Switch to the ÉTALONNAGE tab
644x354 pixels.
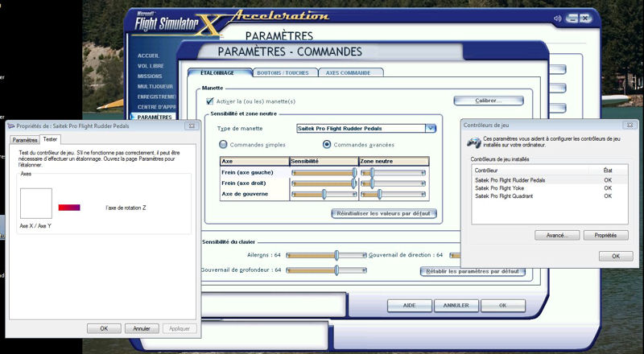217,72
